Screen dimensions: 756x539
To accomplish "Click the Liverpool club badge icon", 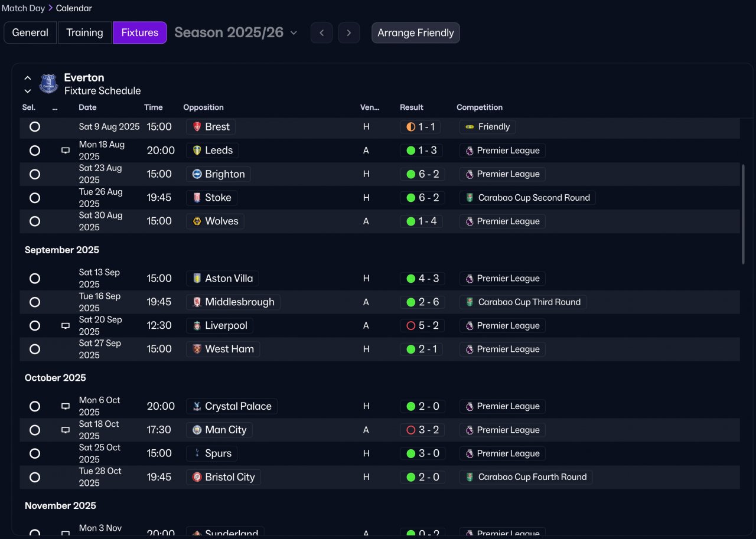I will pyautogui.click(x=197, y=326).
